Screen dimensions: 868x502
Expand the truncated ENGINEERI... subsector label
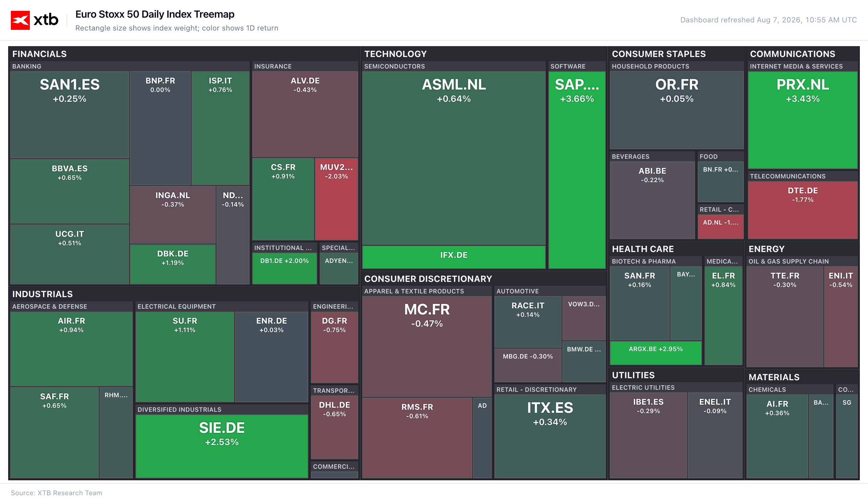pos(333,306)
